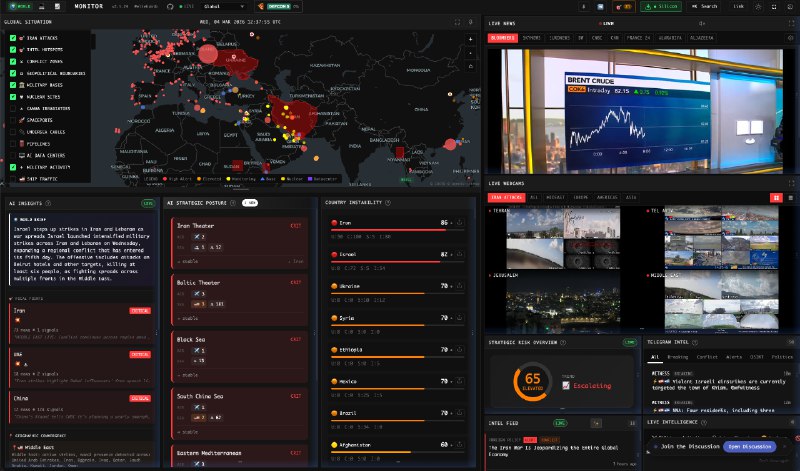800x471 pixels.
Task: Show Strategic Risk Overview help icon
Action: pyautogui.click(x=563, y=342)
